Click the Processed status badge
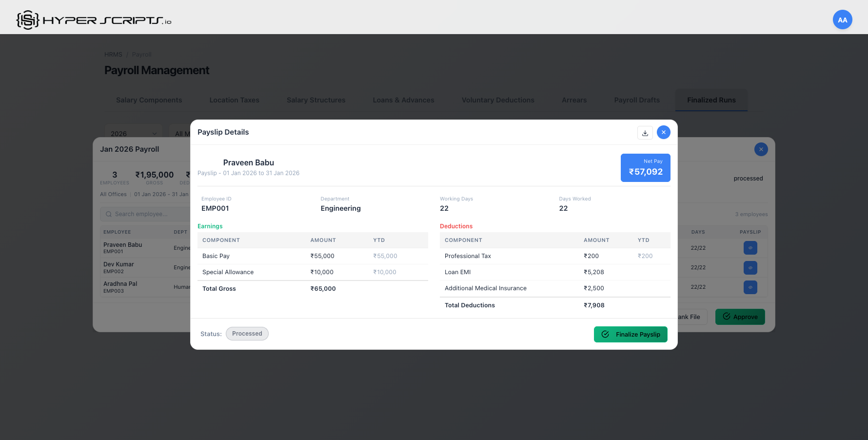 (247, 334)
